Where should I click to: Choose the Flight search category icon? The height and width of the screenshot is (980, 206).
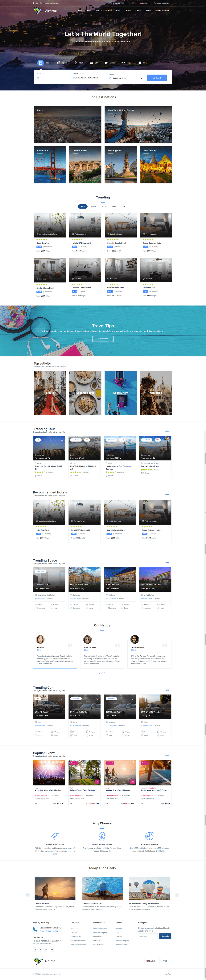123,63
